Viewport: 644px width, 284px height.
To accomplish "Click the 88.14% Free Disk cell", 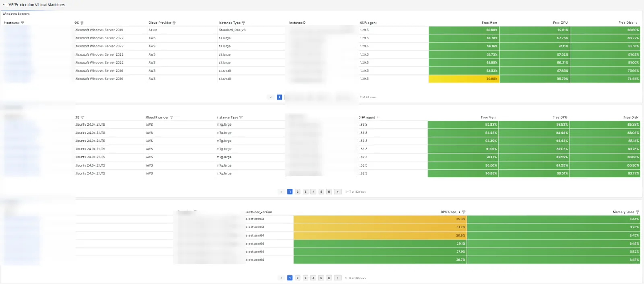I will pos(605,141).
